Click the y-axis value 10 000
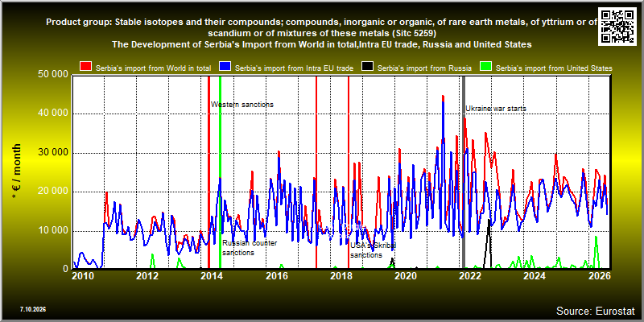The width and height of the screenshot is (644, 322). pyautogui.click(x=53, y=230)
